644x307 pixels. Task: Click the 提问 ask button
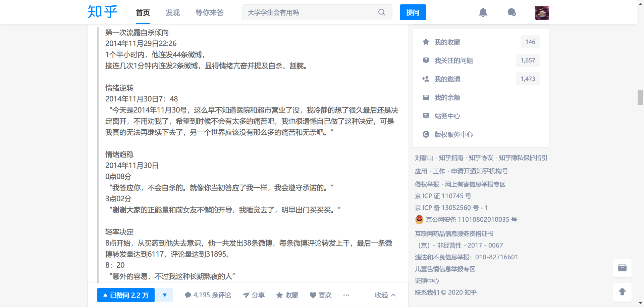click(x=413, y=12)
